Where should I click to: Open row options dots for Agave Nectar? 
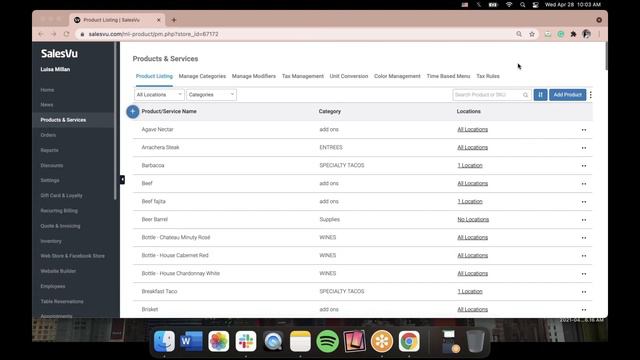pyautogui.click(x=584, y=130)
